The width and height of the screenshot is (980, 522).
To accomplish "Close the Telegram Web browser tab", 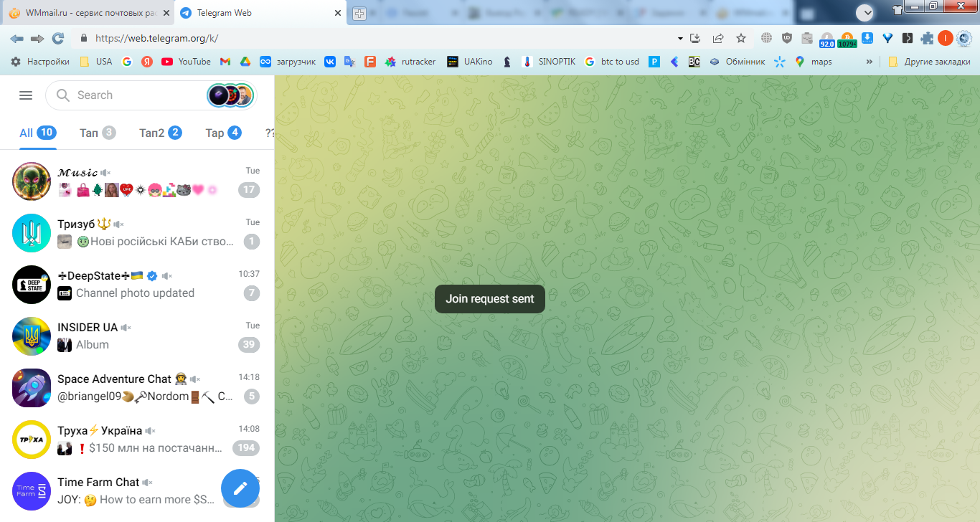I will [339, 14].
